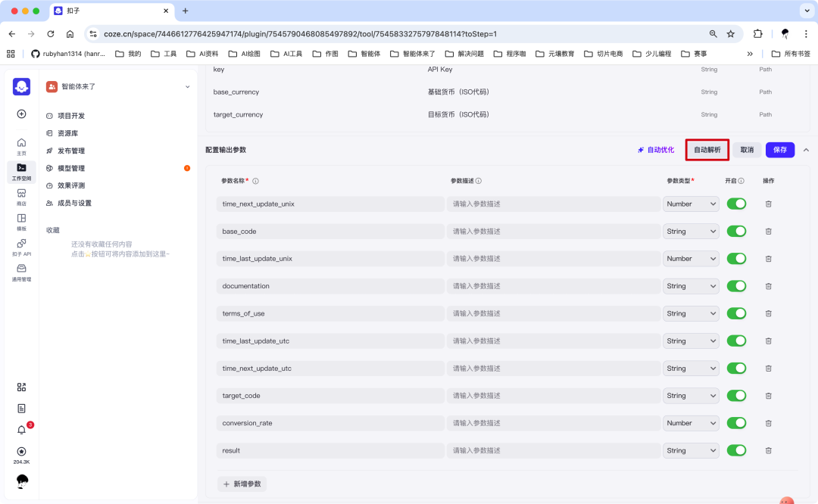This screenshot has width=818, height=504.
Task: Open type dropdown for time_next_update_unix
Action: [691, 204]
